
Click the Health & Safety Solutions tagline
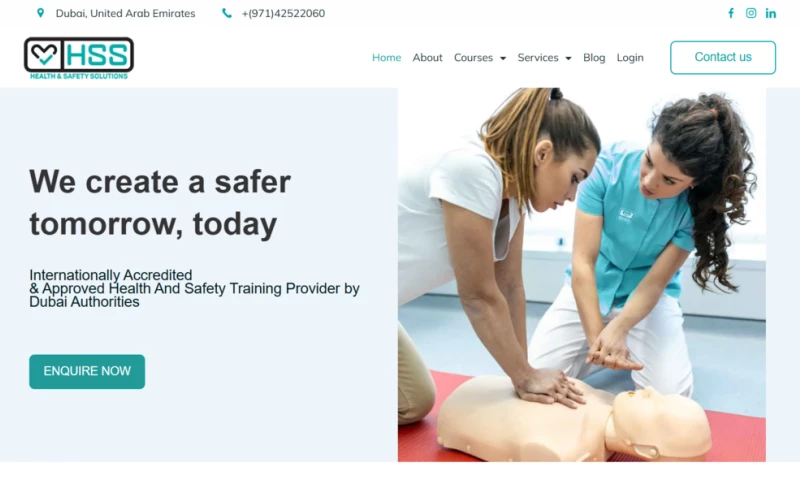(79, 76)
